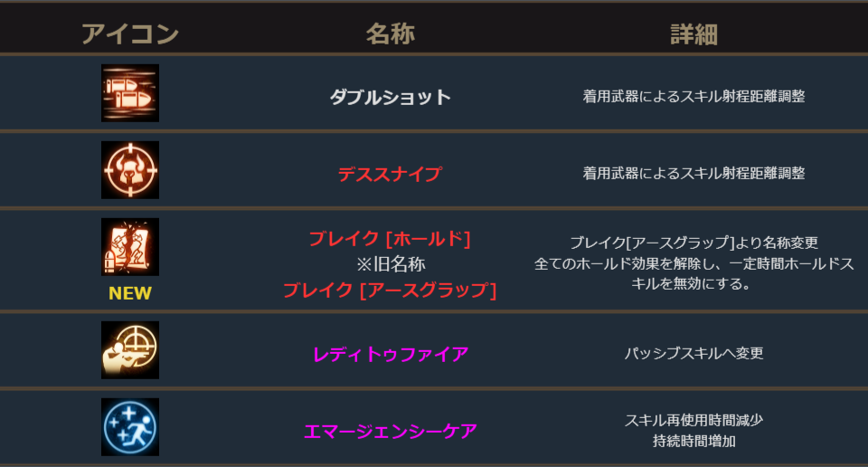This screenshot has width=868, height=467.
Task: Click the ブレイク [ホールド] skill name
Action: click(x=390, y=239)
